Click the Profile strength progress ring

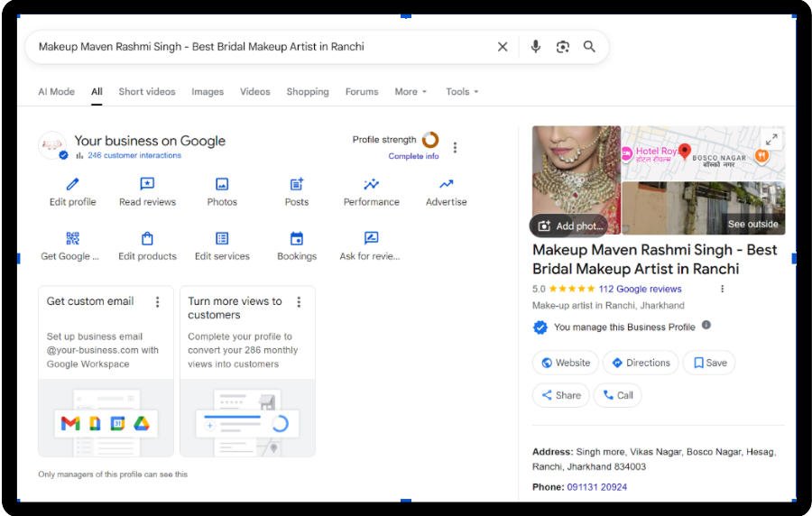click(x=430, y=140)
